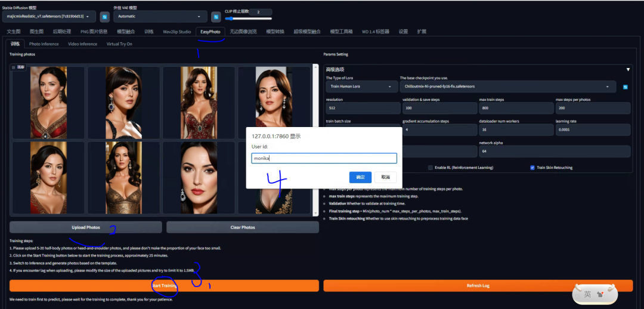Select second training photo in bottom row
The width and height of the screenshot is (644, 309).
pyautogui.click(x=123, y=178)
